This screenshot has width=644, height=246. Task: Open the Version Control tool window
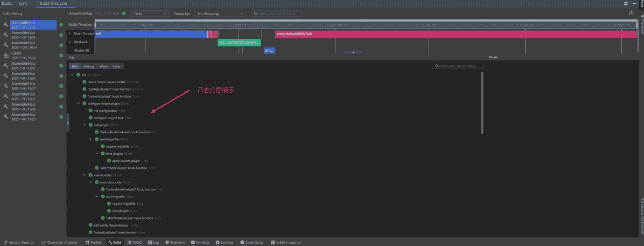(19, 243)
